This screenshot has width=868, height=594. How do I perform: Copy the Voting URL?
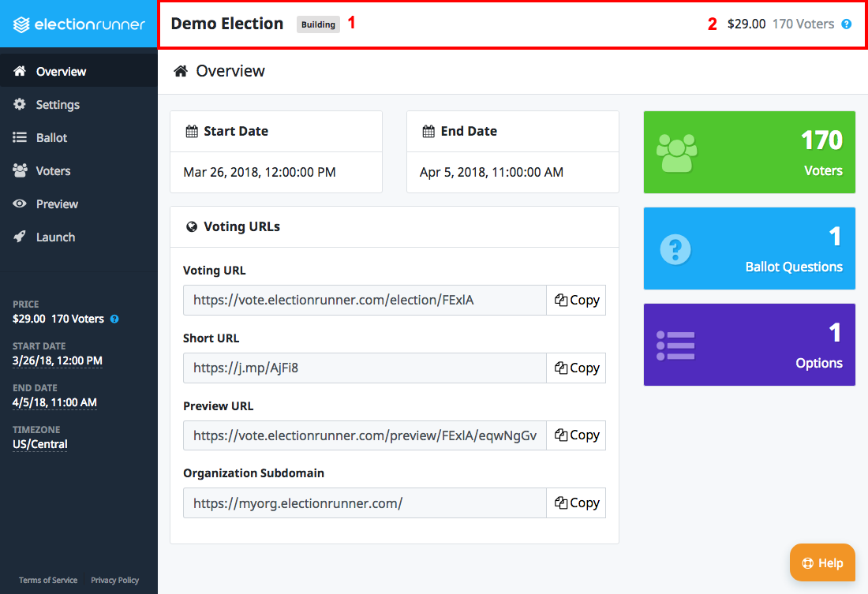click(x=576, y=300)
